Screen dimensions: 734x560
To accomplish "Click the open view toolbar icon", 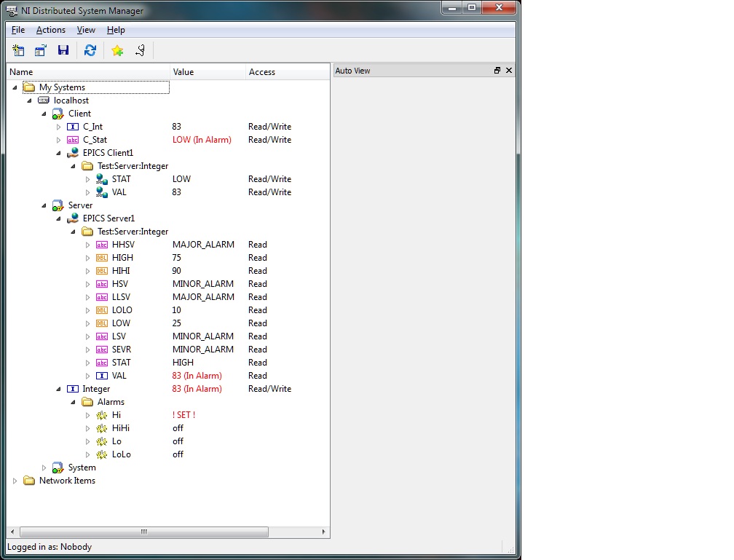I will [41, 50].
